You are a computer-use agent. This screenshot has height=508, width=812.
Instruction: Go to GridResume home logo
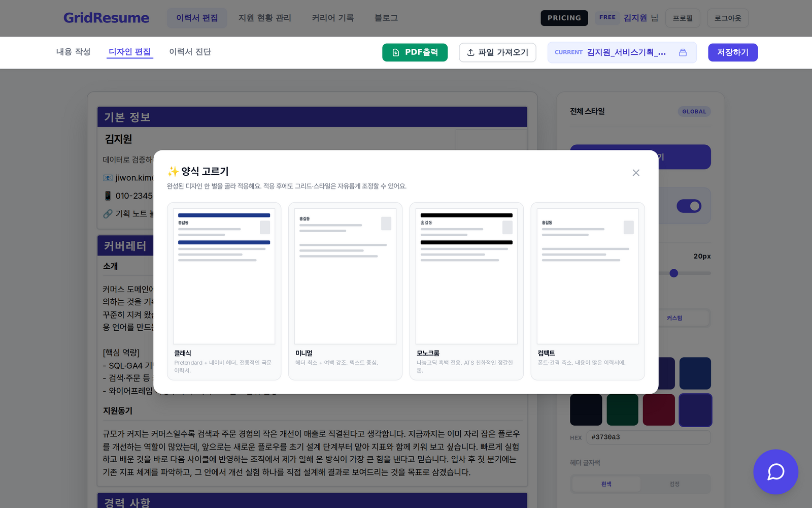coord(106,18)
